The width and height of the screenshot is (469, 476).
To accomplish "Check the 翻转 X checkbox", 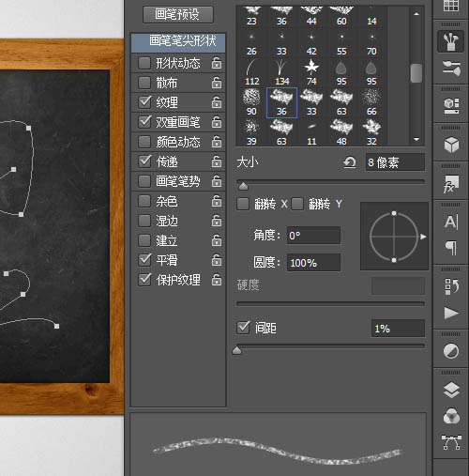I will click(243, 204).
